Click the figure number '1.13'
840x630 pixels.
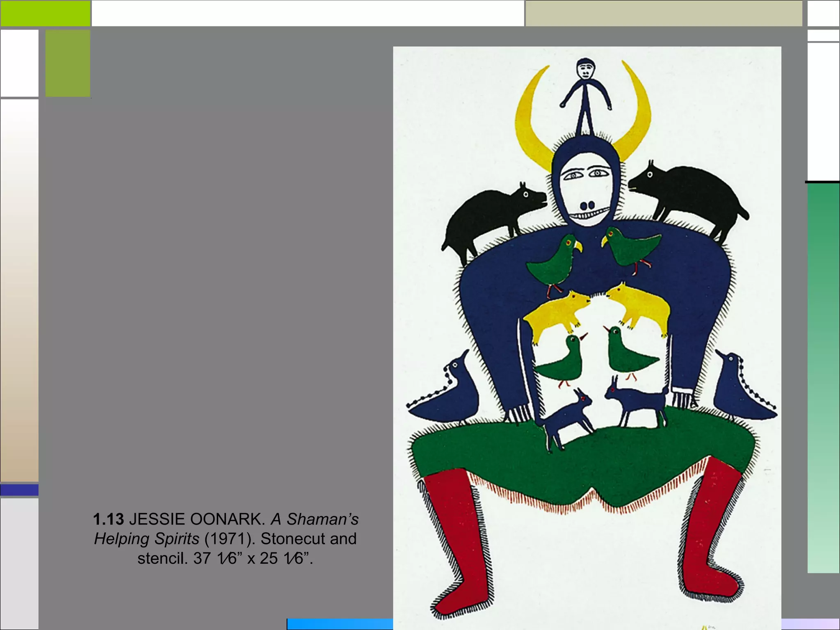pos(108,519)
